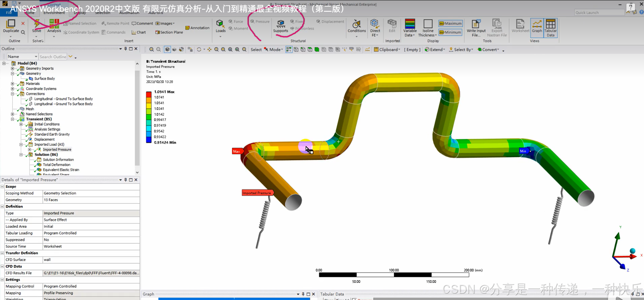The image size is (644, 300).
Task: Click the Body selection filter green cube
Action: click(x=317, y=50)
